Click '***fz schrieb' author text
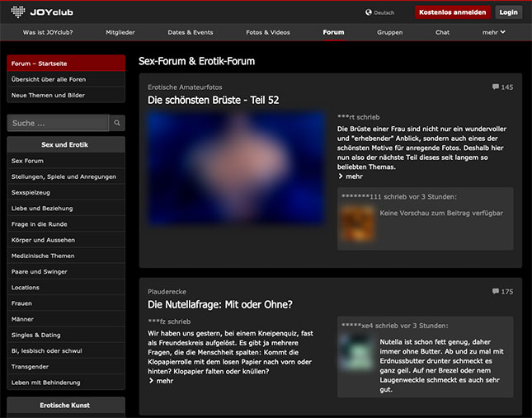Viewport: 532px width, 418px height. point(169,322)
